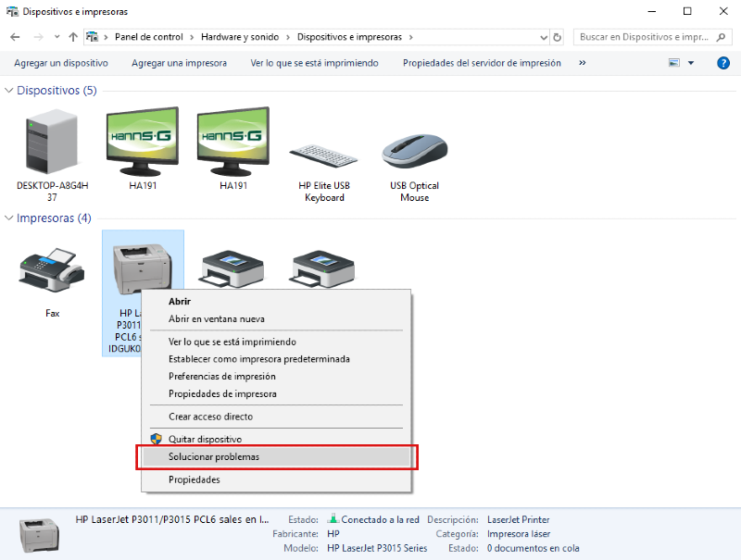Select the HP Elite USB Keyboard device
This screenshot has height=560, width=741.
tap(323, 153)
